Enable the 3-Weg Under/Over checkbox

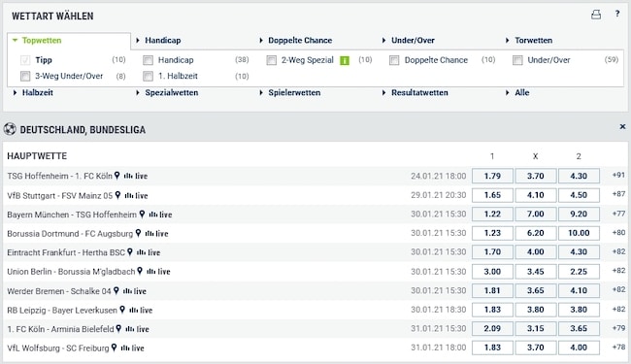pyautogui.click(x=25, y=76)
